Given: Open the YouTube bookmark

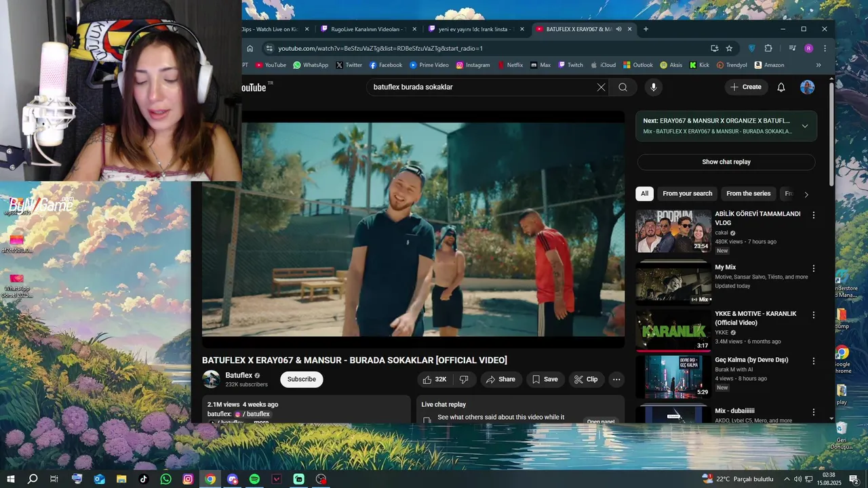Looking at the screenshot, I should [271, 65].
